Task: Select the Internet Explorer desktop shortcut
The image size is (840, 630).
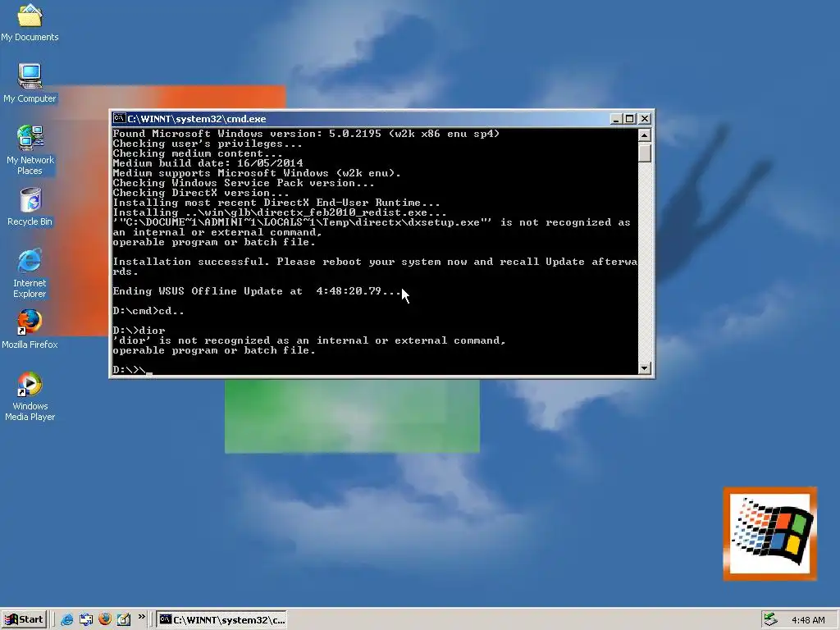Action: click(x=30, y=273)
